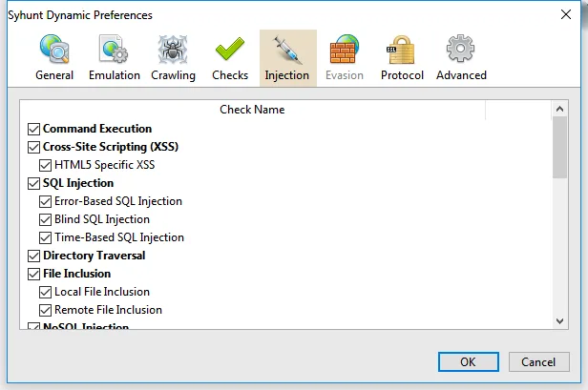Open the Protocol SSL padlock icon

point(401,49)
